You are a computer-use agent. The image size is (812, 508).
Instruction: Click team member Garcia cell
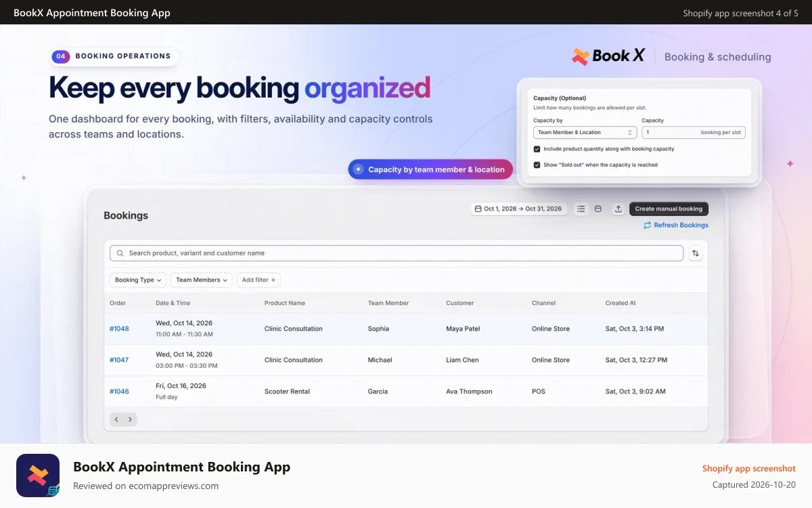(378, 391)
